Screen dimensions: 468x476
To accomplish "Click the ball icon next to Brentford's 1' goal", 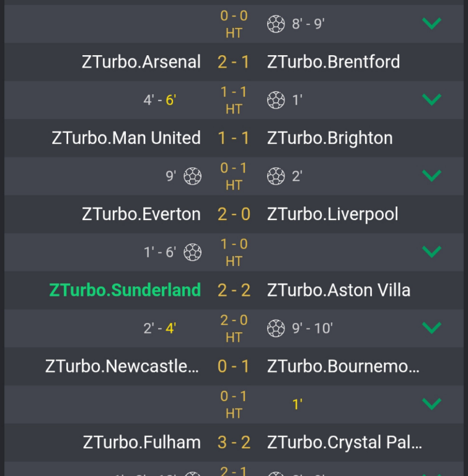I will pyautogui.click(x=276, y=100).
